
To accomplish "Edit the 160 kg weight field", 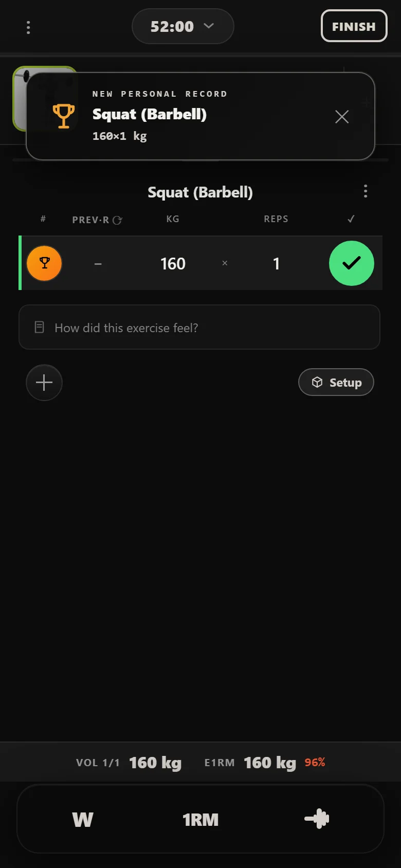I will [173, 264].
